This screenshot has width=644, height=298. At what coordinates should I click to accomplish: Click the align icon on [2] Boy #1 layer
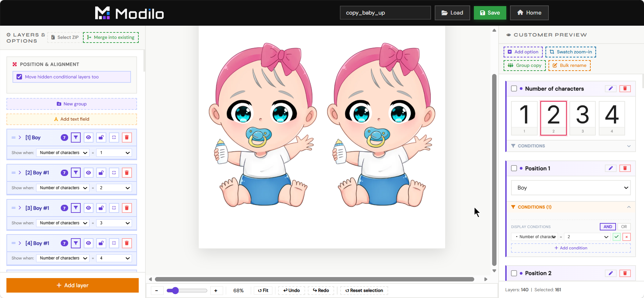click(x=114, y=173)
